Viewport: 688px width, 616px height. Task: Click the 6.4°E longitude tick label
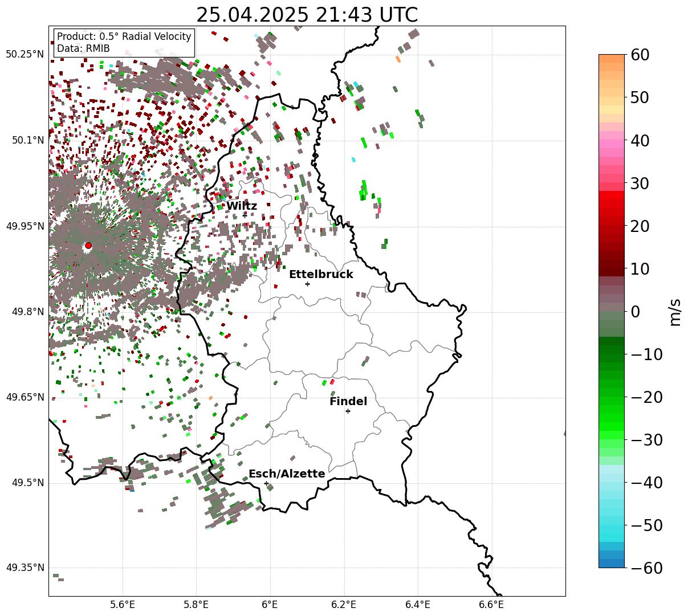click(x=418, y=604)
